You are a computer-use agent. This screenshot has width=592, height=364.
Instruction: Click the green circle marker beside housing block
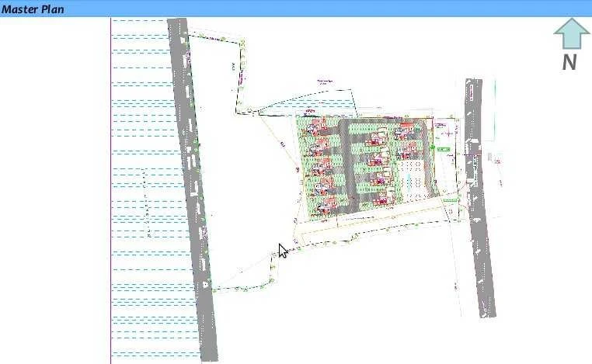[x=431, y=145]
